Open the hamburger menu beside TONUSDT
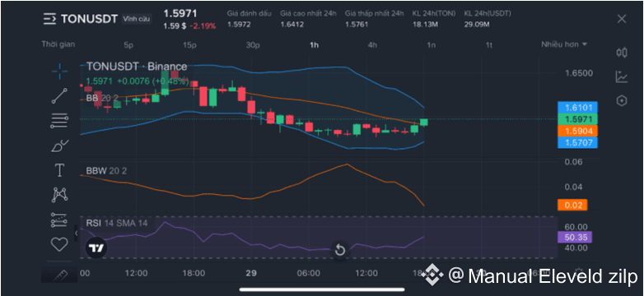The height and width of the screenshot is (296, 644). point(49,18)
